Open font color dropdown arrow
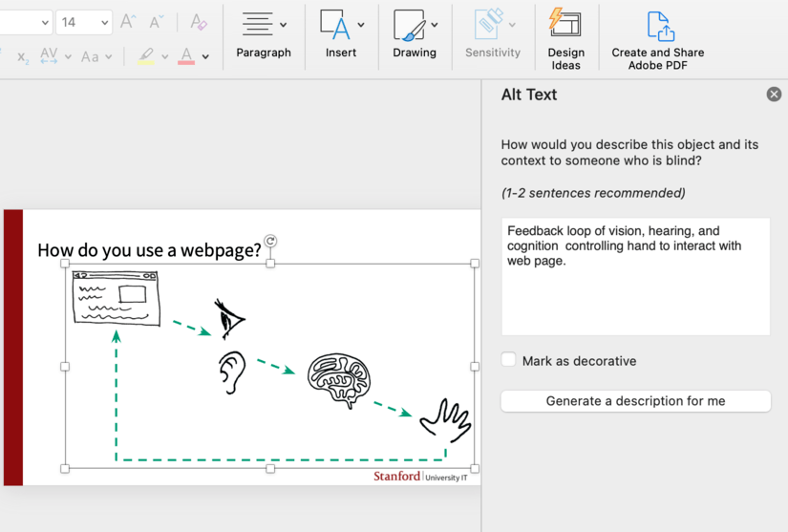Image resolution: width=788 pixels, height=532 pixels. click(x=205, y=56)
